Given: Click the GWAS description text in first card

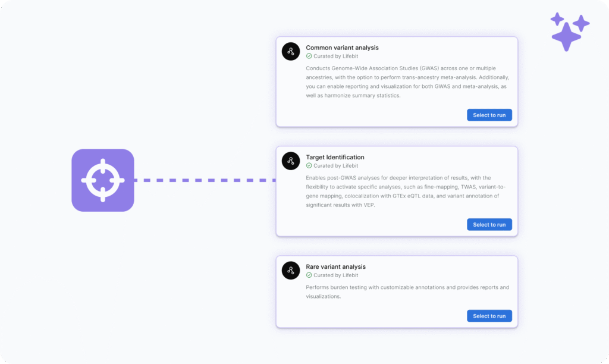Looking at the screenshot, I should 407,82.
